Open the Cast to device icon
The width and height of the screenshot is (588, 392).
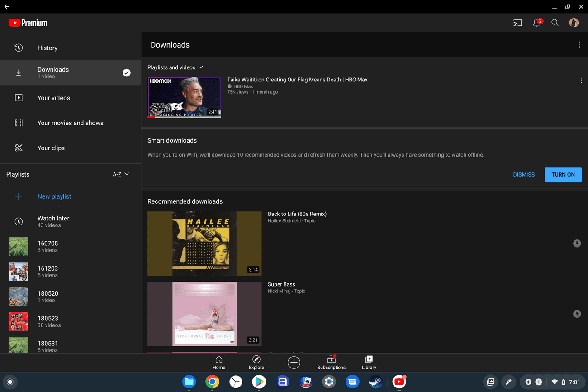517,23
